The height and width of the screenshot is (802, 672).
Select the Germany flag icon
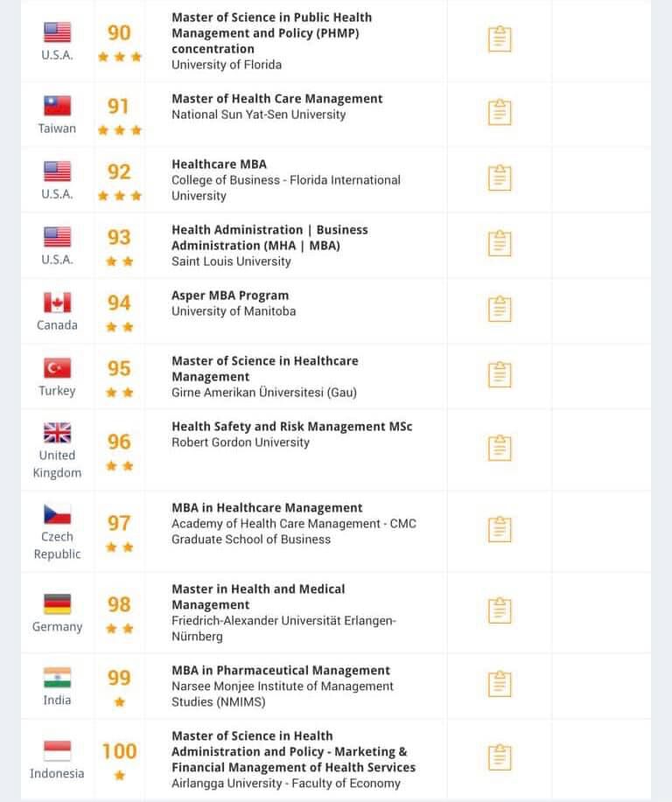click(57, 603)
